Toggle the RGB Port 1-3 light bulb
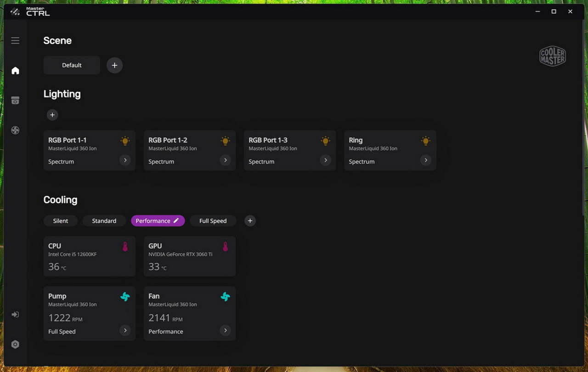Viewport: 588px width, 372px height. tap(325, 141)
